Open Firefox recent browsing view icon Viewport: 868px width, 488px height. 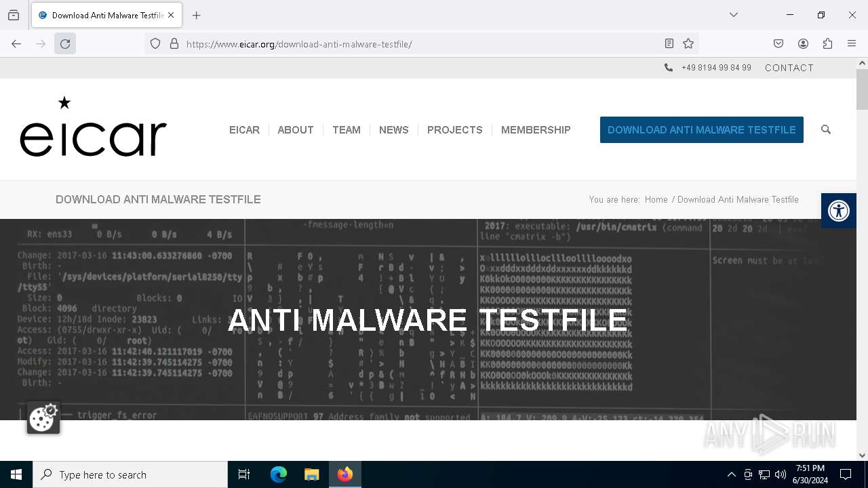(x=14, y=15)
